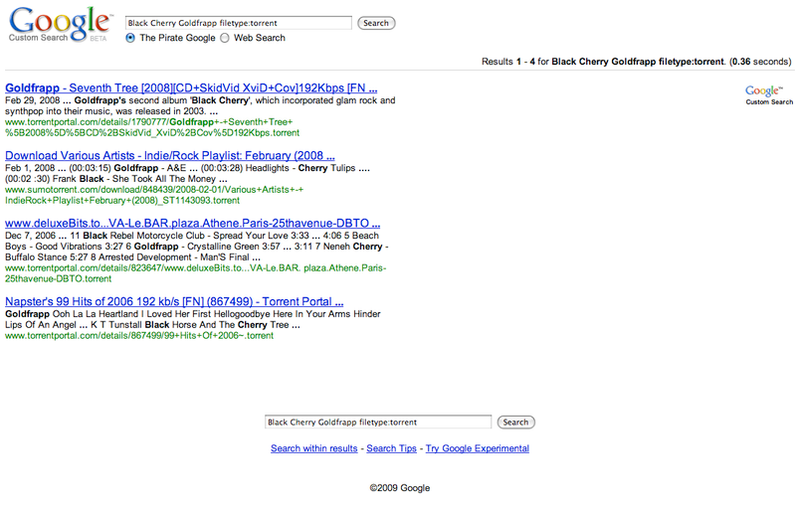The image size is (800, 512).
Task: Select The Pirate Google radio button
Action: coord(130,38)
